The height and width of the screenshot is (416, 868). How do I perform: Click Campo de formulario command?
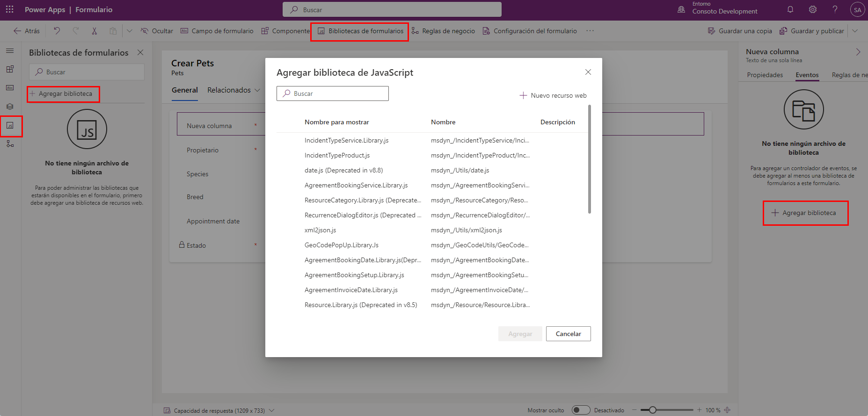coord(217,31)
